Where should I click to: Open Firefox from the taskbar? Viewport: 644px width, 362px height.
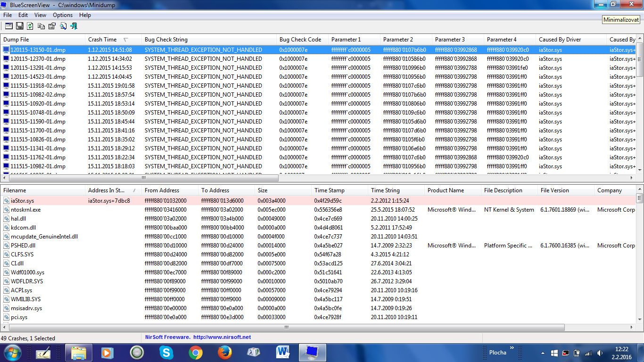pos(224,352)
